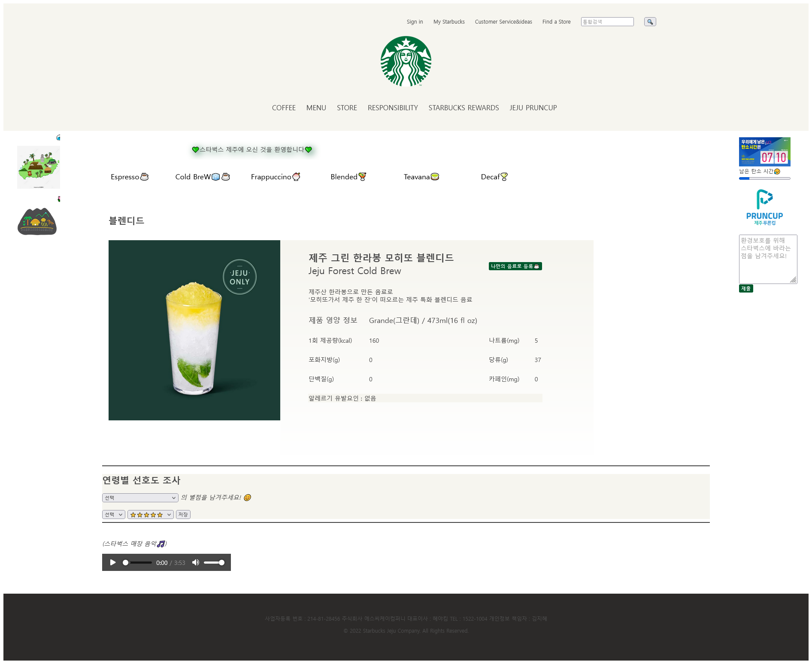Click the 남은 탄소 시간 label

pyautogui.click(x=759, y=171)
